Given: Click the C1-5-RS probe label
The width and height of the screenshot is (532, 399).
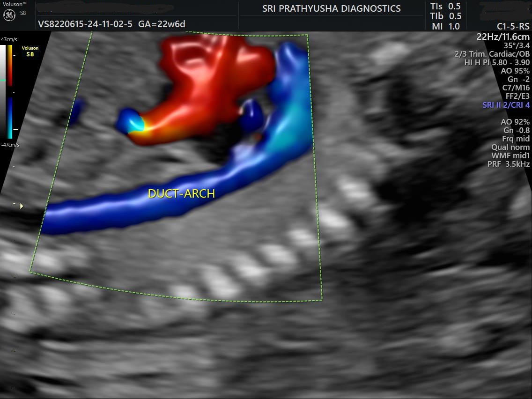Looking at the screenshot, I should [x=513, y=27].
